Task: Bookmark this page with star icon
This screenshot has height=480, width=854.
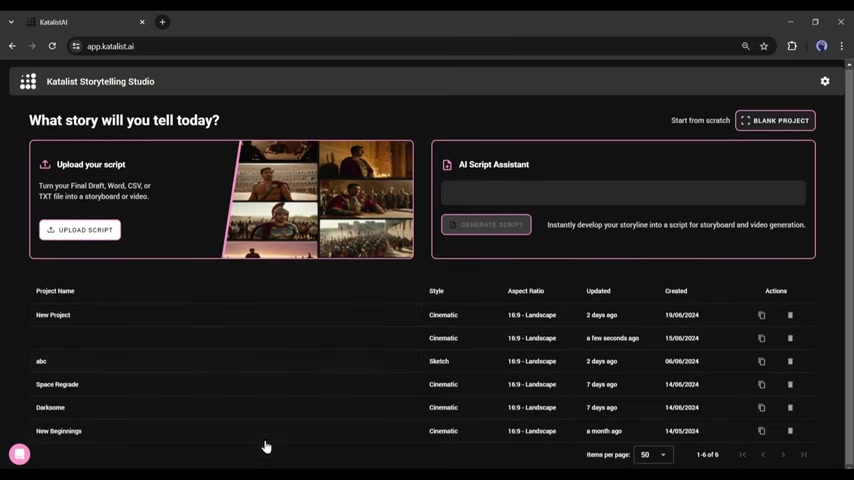Action: click(764, 46)
